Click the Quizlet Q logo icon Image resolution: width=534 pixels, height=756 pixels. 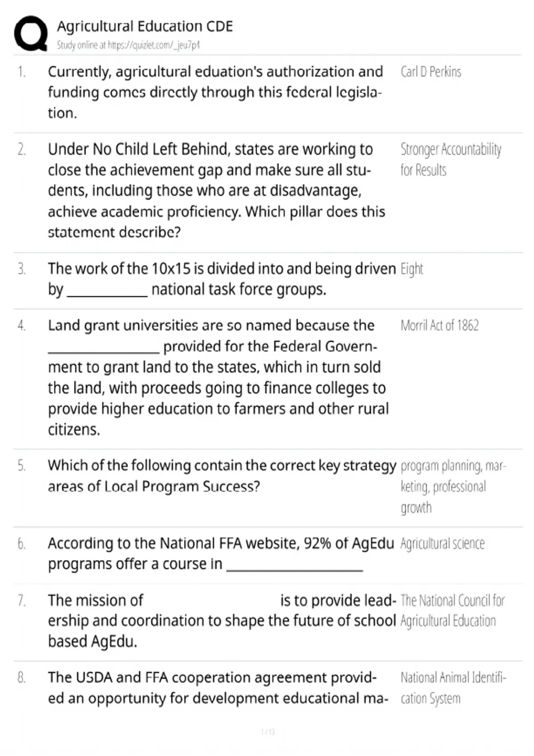click(x=31, y=34)
